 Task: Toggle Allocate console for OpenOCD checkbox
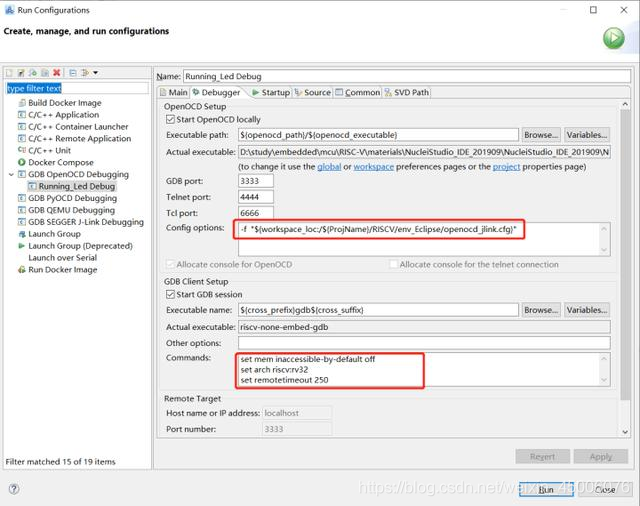pyautogui.click(x=170, y=264)
